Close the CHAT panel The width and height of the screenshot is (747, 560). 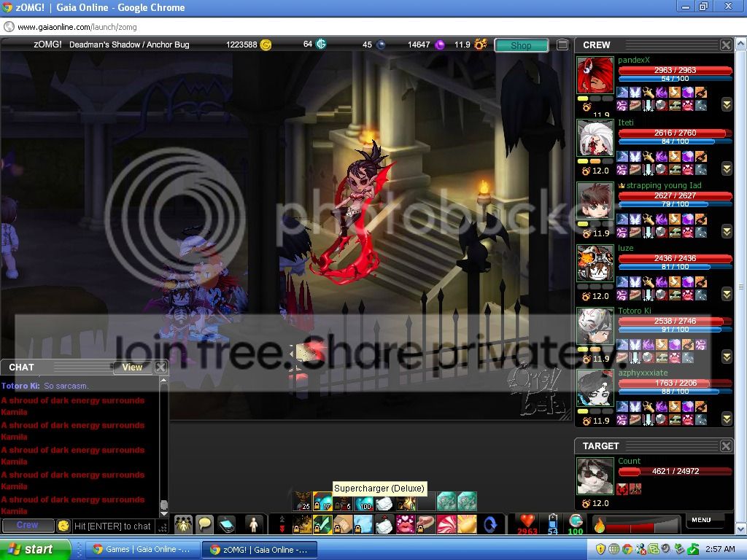[x=161, y=367]
